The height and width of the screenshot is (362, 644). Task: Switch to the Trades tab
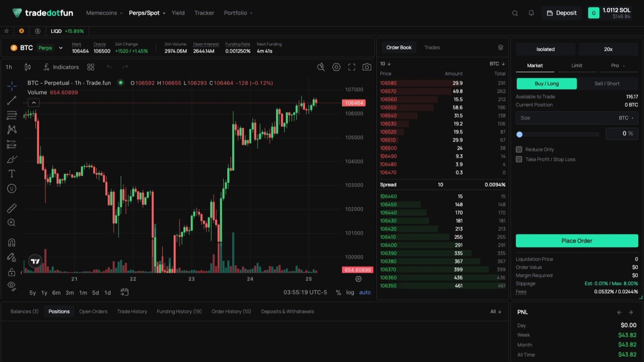(x=432, y=48)
